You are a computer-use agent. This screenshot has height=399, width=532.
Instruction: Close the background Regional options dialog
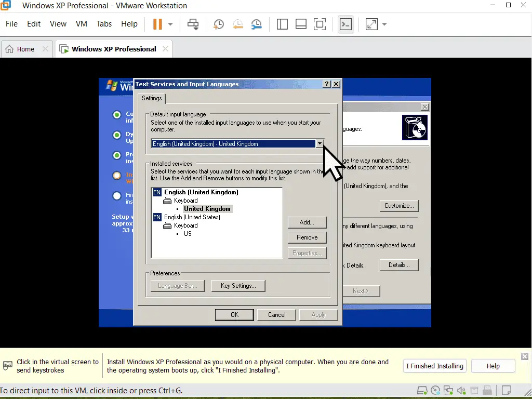coord(425,107)
